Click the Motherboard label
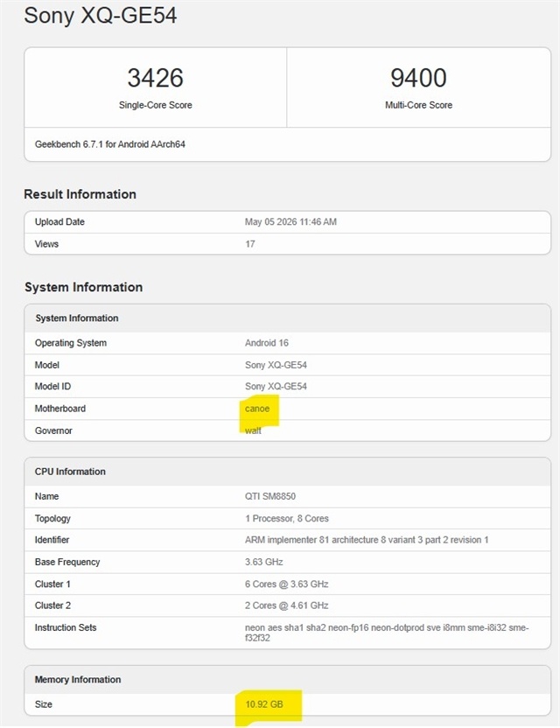The height and width of the screenshot is (728, 560). [59, 409]
